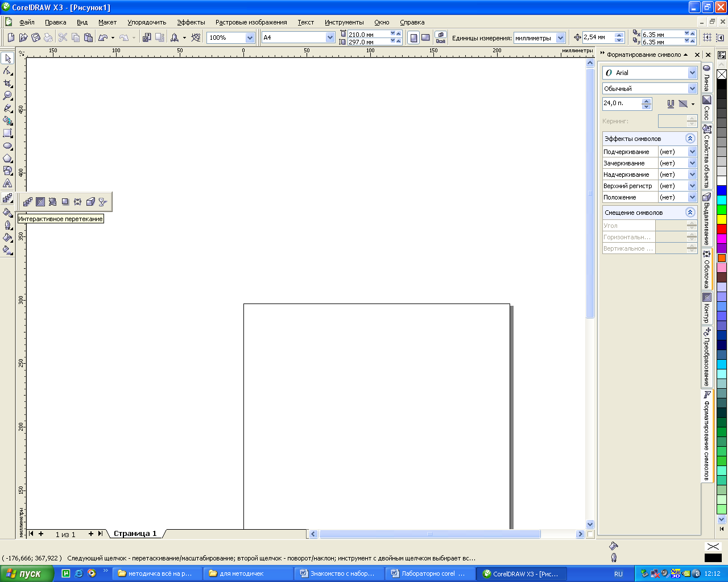Select the Text tool (letter A)
Screen dimensions: 728x582
point(7,183)
